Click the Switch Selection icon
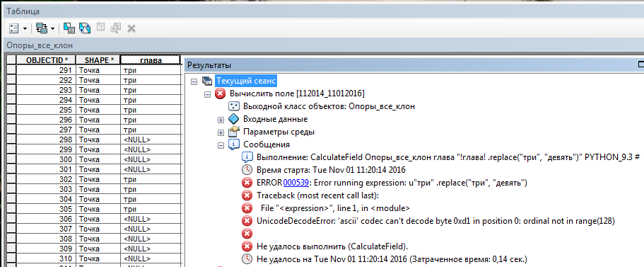Screen dimensions: 644x267 [85, 28]
